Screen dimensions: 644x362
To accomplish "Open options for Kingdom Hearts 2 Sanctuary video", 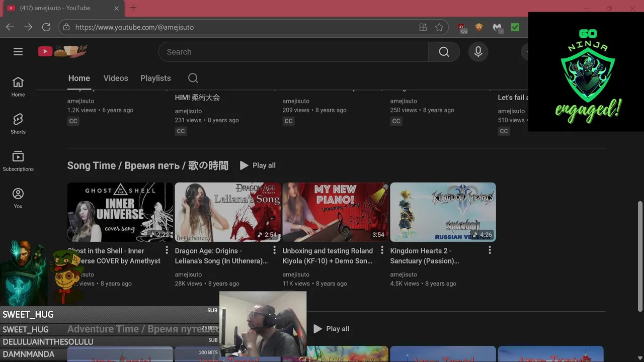I will pos(490,250).
